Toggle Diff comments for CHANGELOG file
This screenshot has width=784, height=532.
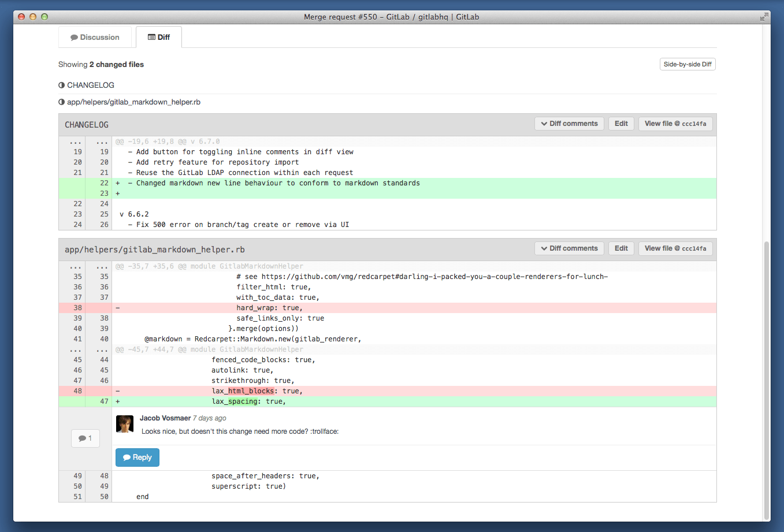[x=569, y=124]
